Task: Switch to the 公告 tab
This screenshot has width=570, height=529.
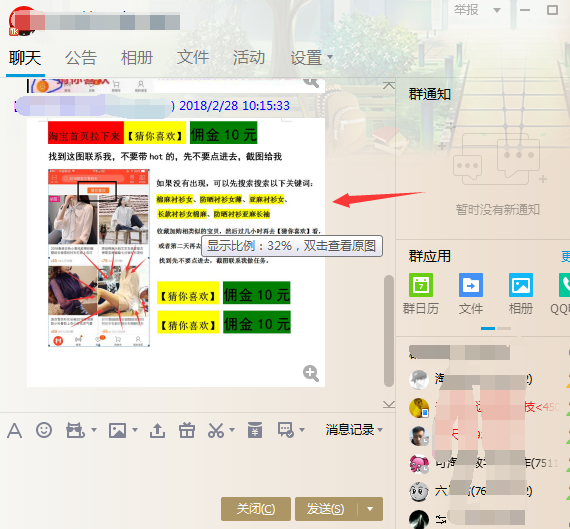Action: pyautogui.click(x=81, y=57)
